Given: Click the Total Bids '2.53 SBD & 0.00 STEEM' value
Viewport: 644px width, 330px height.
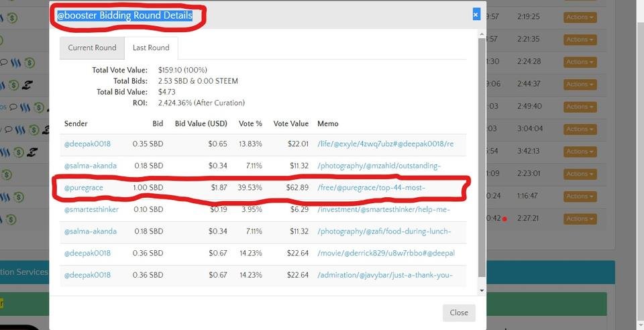Looking at the screenshot, I should (198, 81).
